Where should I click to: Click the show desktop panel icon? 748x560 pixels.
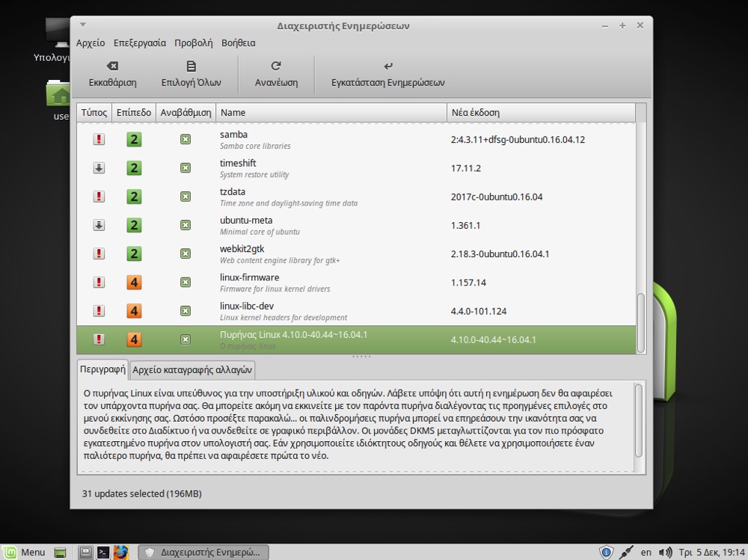tap(60, 553)
